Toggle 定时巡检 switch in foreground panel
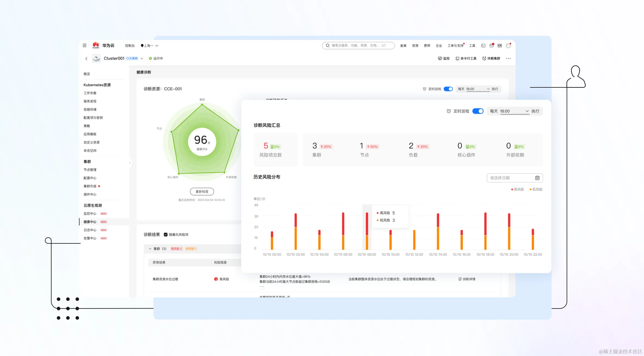The width and height of the screenshot is (644, 356). coord(478,111)
